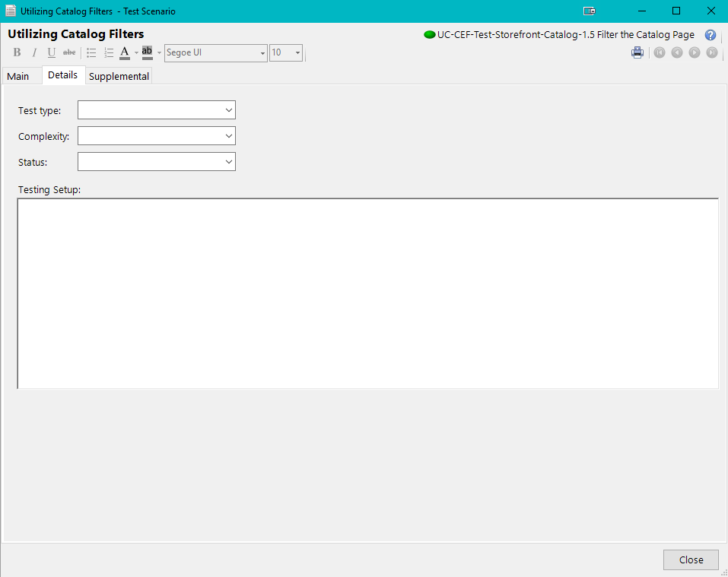Close the window using title bar X

711,11
